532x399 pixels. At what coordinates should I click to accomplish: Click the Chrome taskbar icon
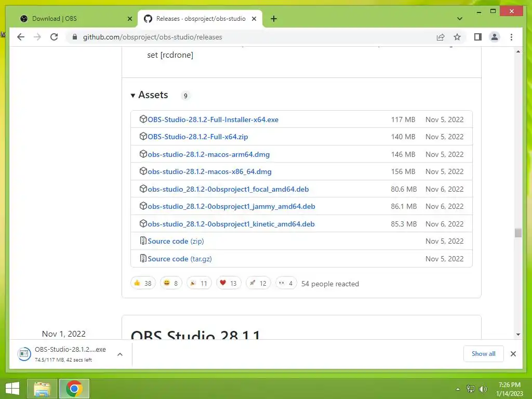tap(74, 389)
